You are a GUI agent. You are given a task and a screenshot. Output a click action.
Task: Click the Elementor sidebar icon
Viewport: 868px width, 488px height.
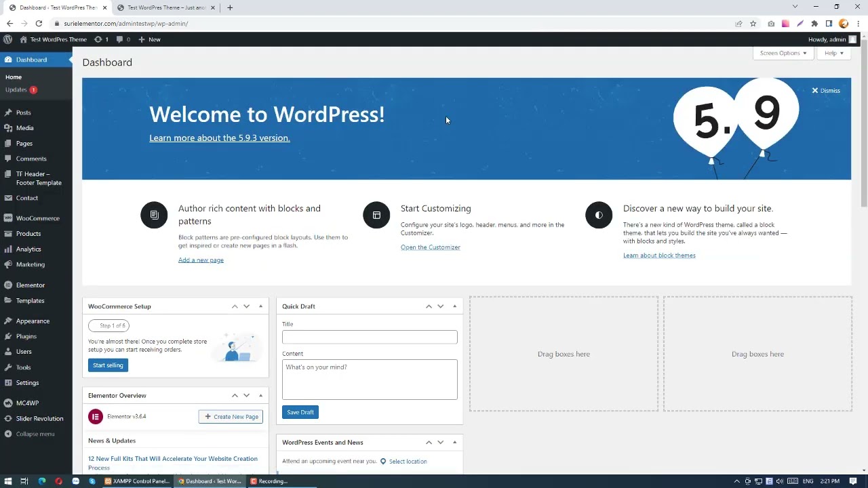(8, 285)
